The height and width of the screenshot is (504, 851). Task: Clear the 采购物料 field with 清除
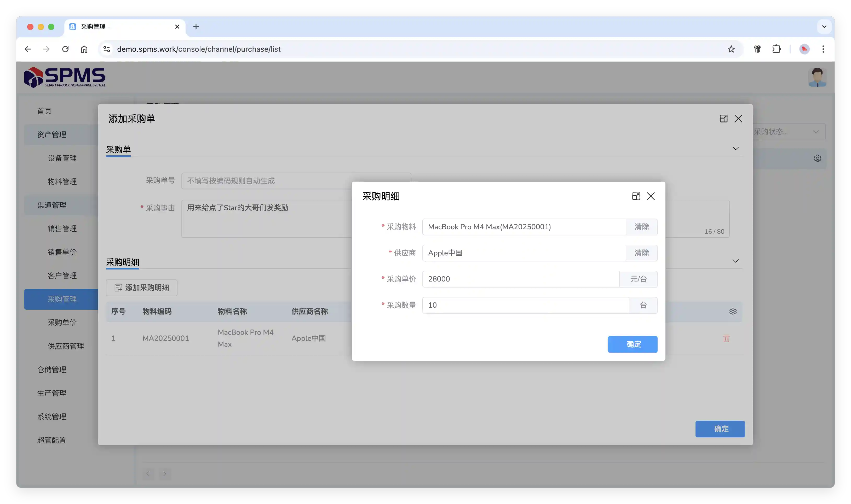coord(641,226)
